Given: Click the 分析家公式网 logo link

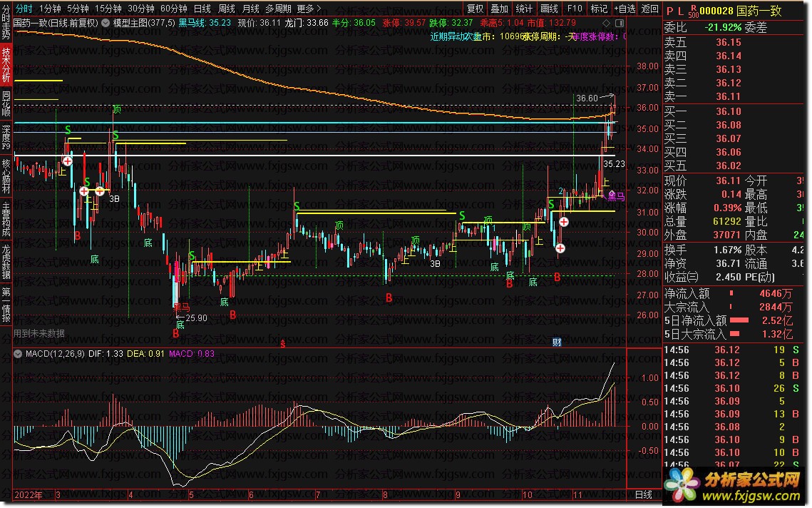Looking at the screenshot, I should (734, 487).
